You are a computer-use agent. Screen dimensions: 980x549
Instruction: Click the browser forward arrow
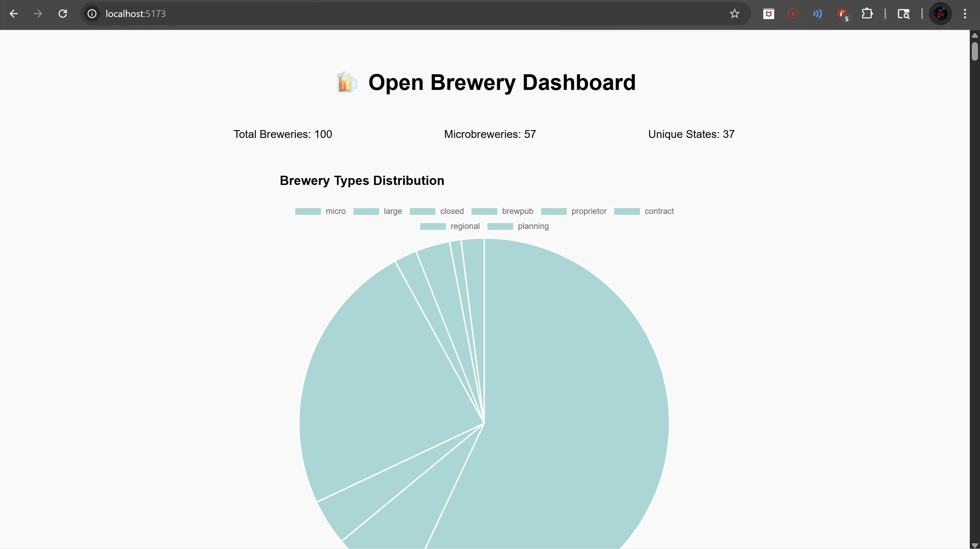point(38,14)
